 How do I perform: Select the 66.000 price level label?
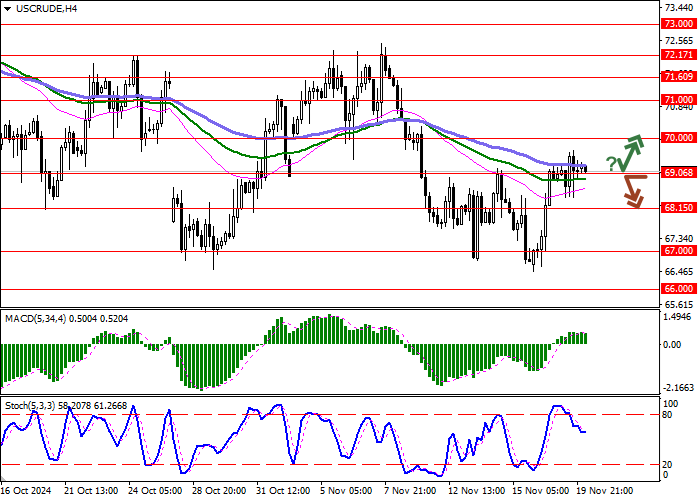[x=679, y=289]
